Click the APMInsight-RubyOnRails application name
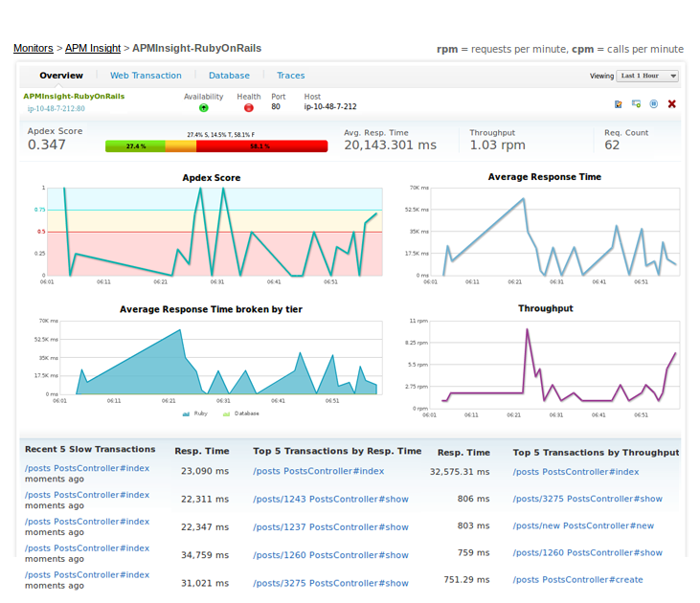 click(74, 96)
